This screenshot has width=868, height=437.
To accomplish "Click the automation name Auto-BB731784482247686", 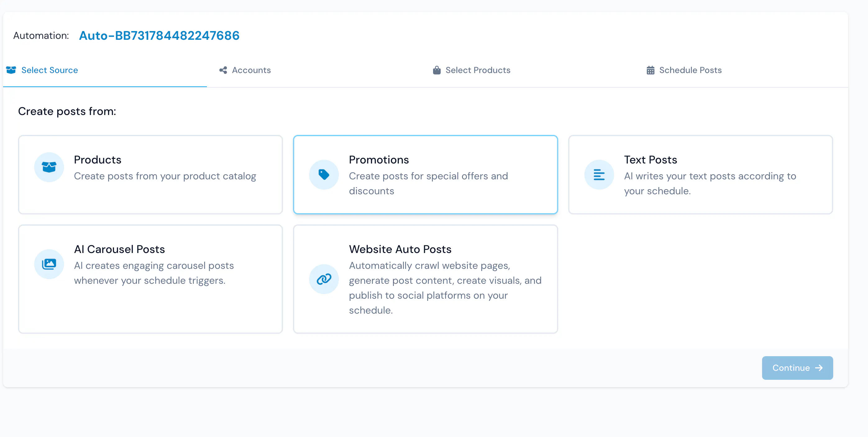I will coord(159,35).
